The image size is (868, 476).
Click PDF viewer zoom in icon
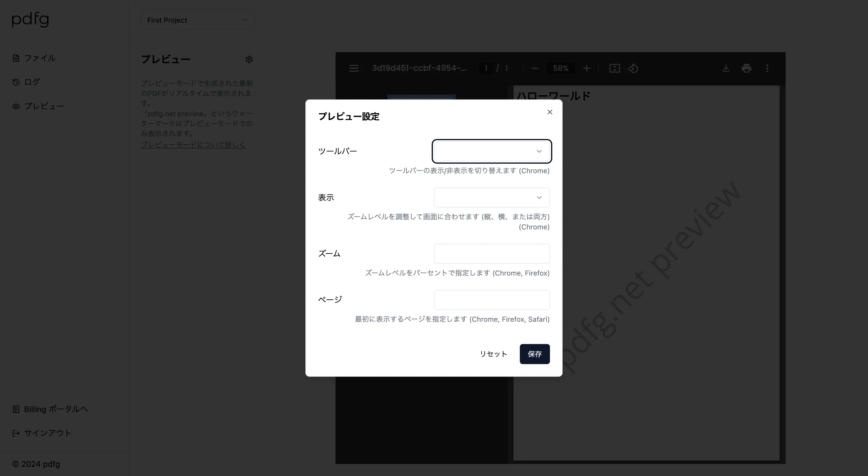pos(586,68)
